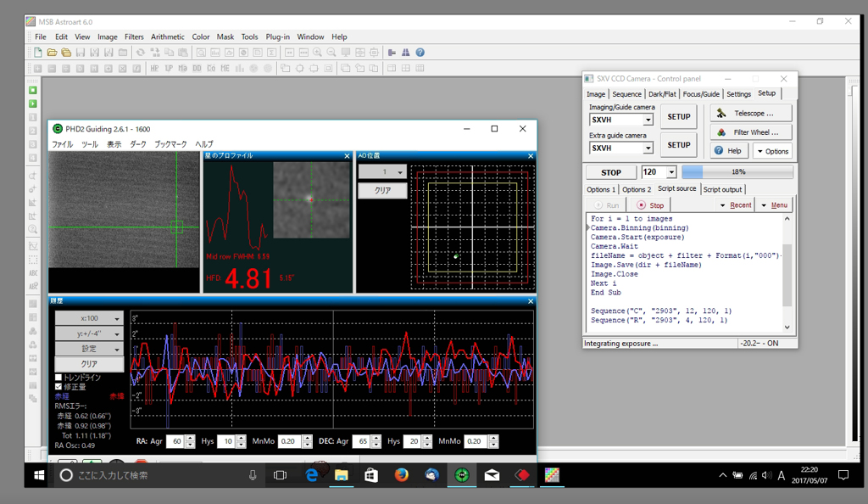The image size is (868, 504).
Task: Switch to the Dark/Flat tab in Control panel
Action: [x=662, y=94]
